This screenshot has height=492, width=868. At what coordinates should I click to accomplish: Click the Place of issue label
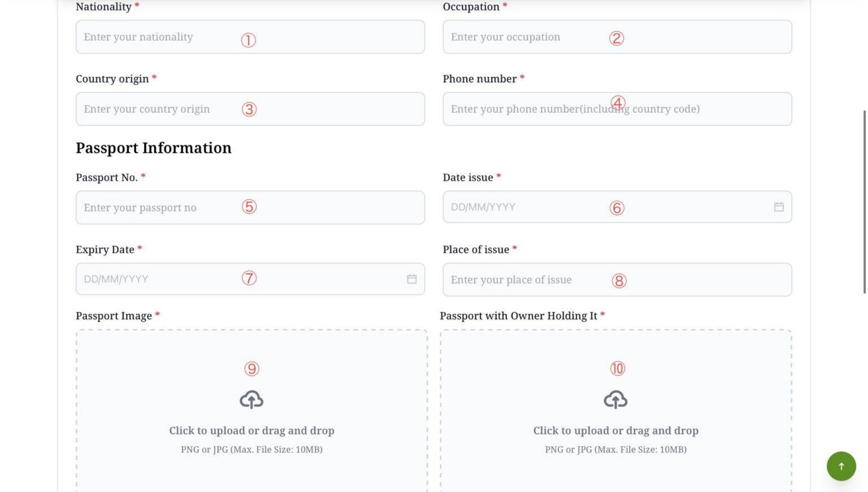[x=476, y=249]
